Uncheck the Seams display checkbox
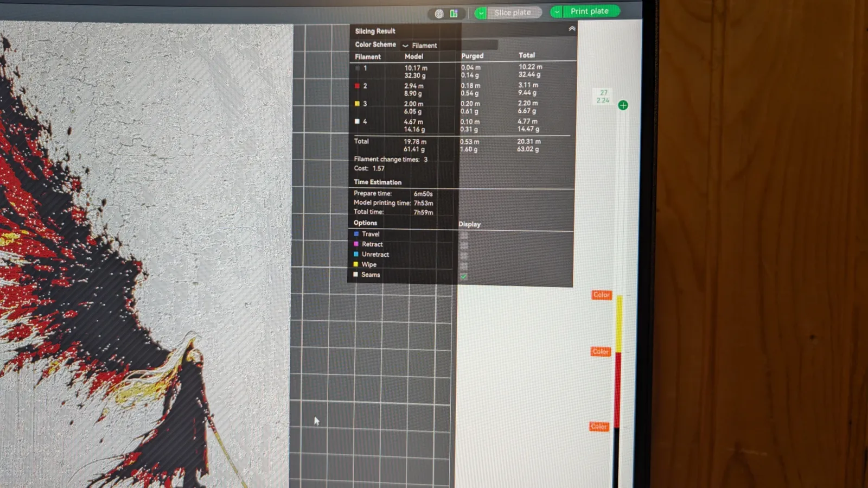 tap(464, 276)
